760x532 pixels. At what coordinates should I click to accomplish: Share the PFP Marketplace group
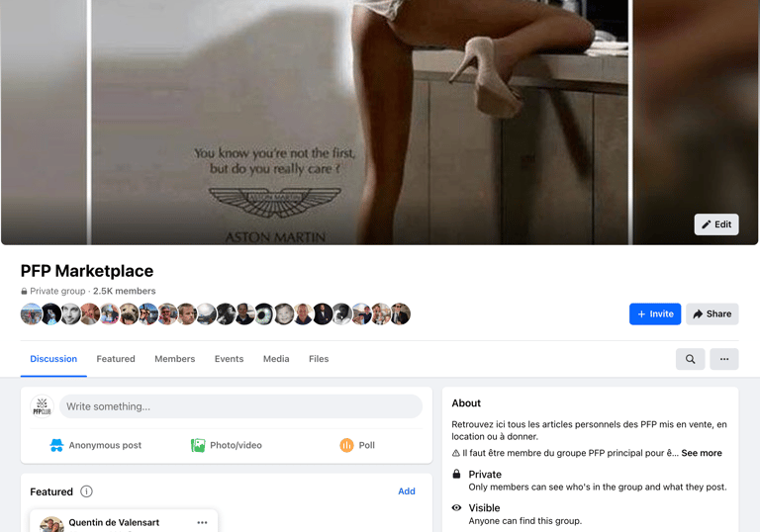click(712, 314)
